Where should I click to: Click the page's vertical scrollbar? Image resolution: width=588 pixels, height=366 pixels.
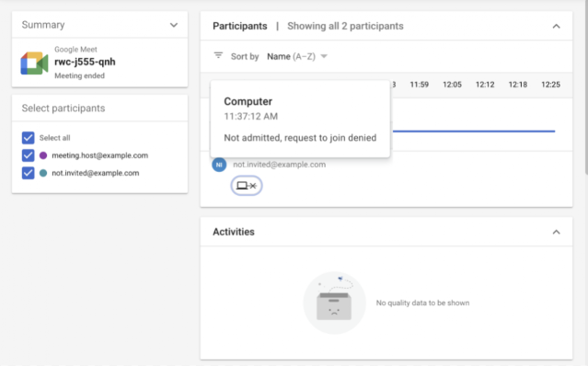pyautogui.click(x=586, y=88)
